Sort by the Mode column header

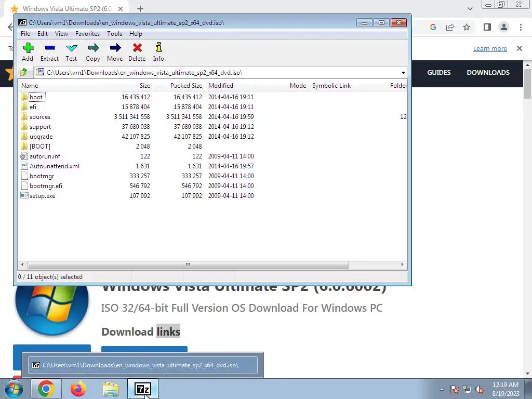tap(283, 86)
